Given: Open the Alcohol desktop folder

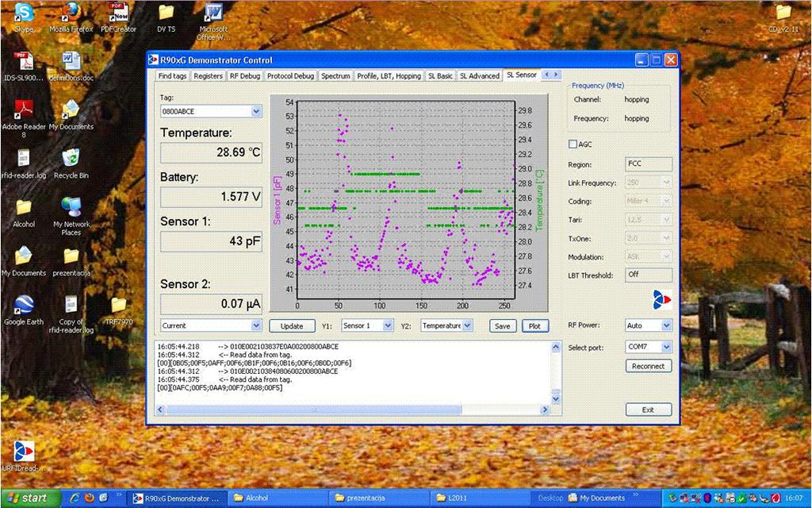Looking at the screenshot, I should point(24,213).
